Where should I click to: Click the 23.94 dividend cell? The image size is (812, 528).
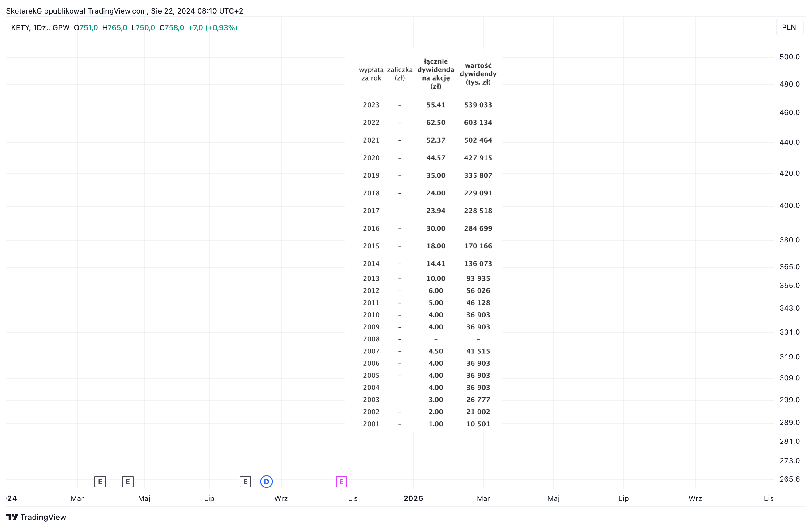[x=436, y=211]
